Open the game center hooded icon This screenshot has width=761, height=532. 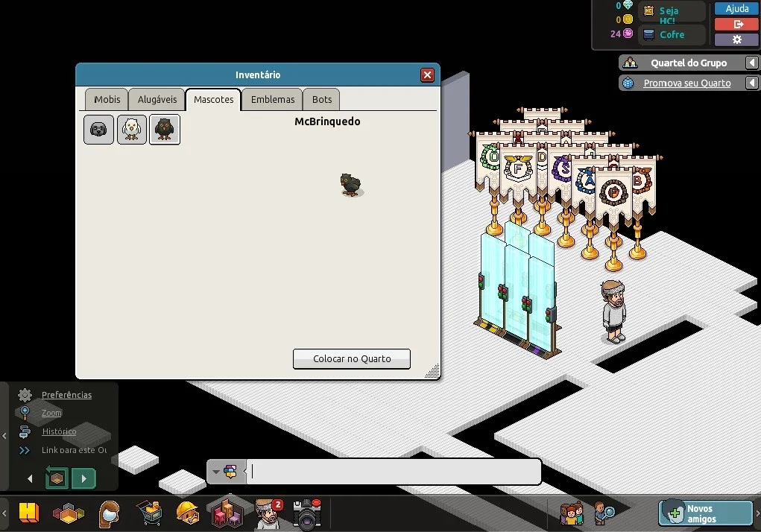pyautogui.click(x=109, y=513)
